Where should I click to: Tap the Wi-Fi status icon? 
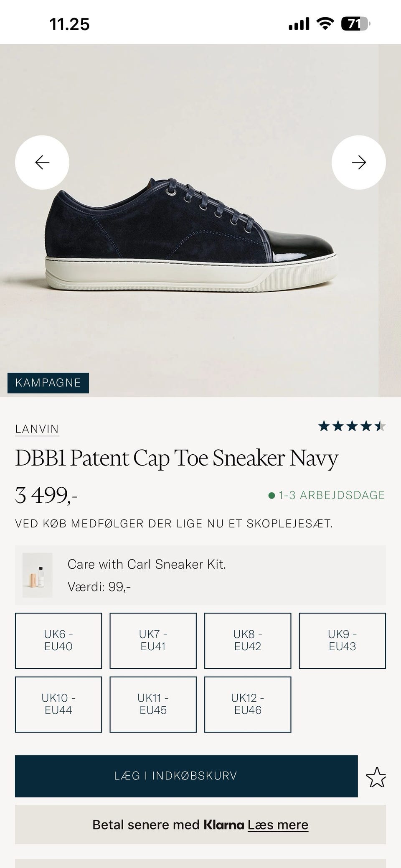point(325,24)
